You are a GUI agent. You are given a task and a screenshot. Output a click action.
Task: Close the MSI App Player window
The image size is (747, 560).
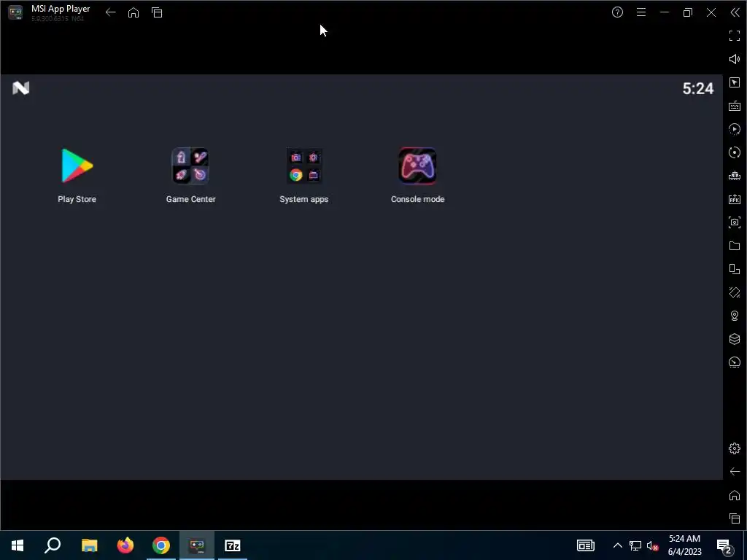pos(711,12)
